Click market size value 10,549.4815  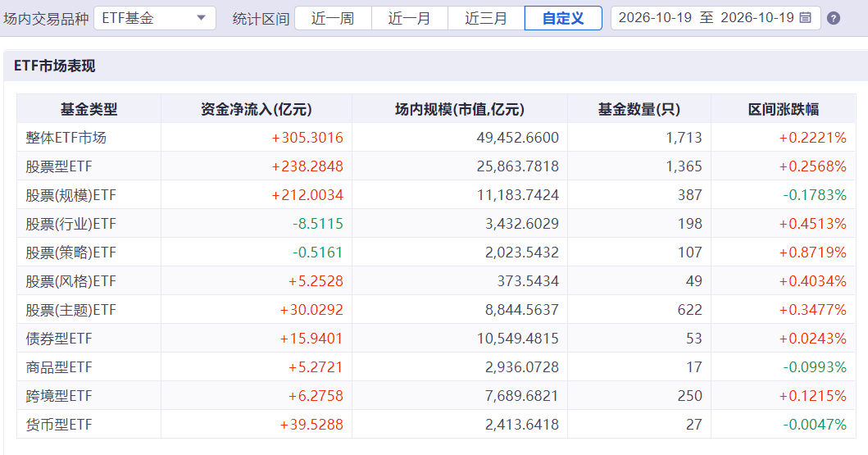[x=517, y=339]
